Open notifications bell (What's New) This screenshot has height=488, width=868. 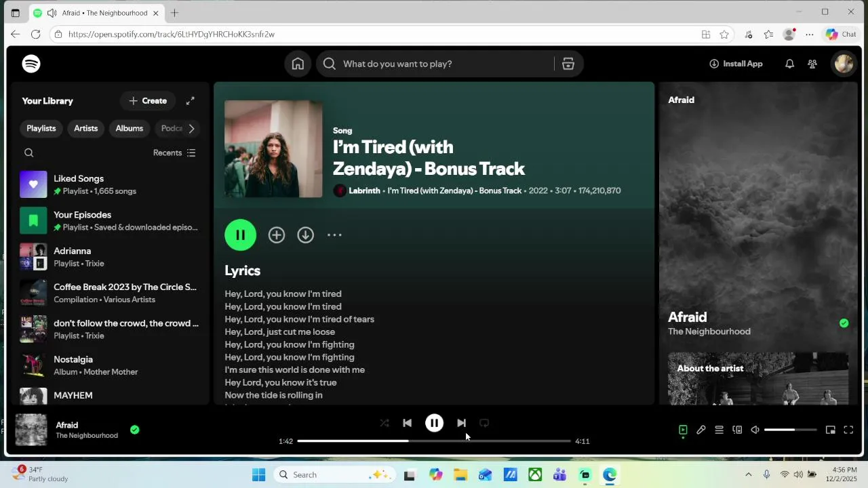coord(789,64)
